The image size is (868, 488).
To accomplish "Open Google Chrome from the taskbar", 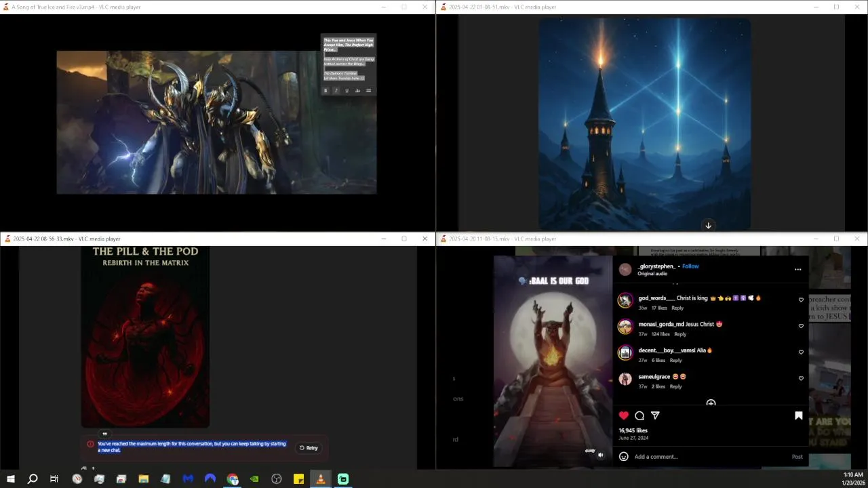I will (233, 479).
